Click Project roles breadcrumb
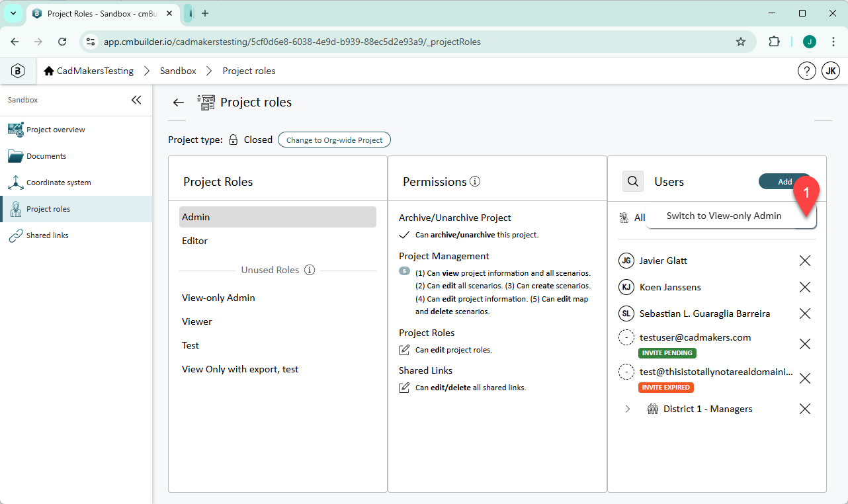The image size is (848, 504). [249, 71]
